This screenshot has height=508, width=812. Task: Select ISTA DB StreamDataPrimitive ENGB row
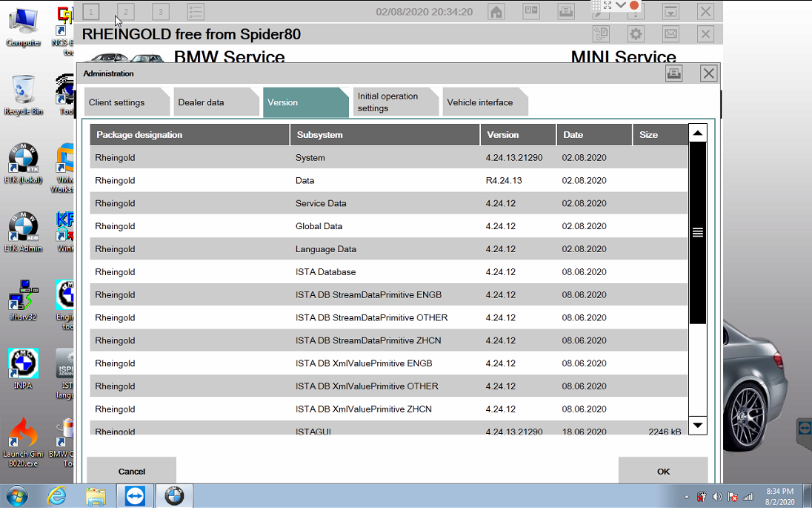388,294
